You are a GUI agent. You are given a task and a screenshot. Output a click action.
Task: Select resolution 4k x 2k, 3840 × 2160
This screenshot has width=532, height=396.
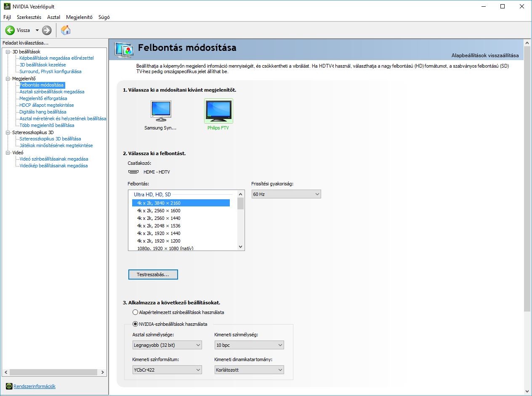pos(181,203)
